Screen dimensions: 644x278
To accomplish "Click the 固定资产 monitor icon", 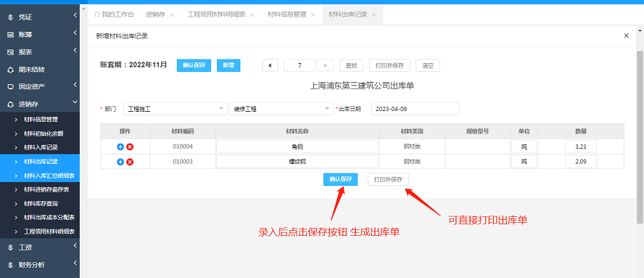I will tap(10, 87).
